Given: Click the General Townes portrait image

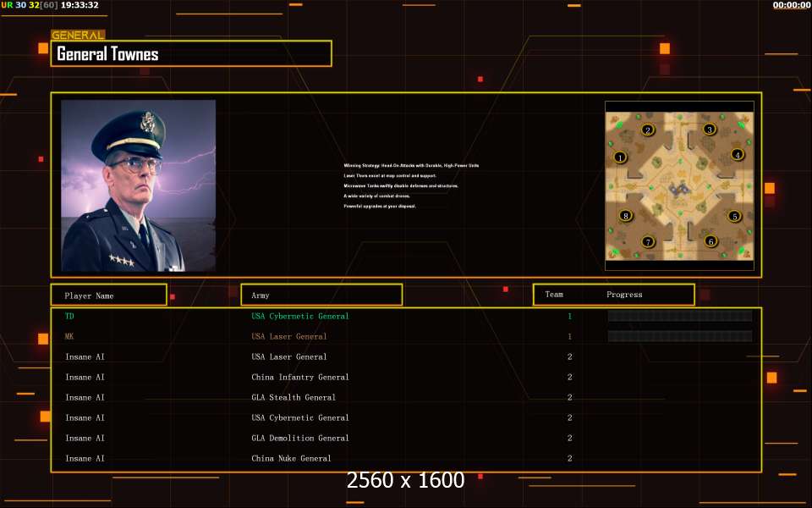Looking at the screenshot, I should [138, 185].
